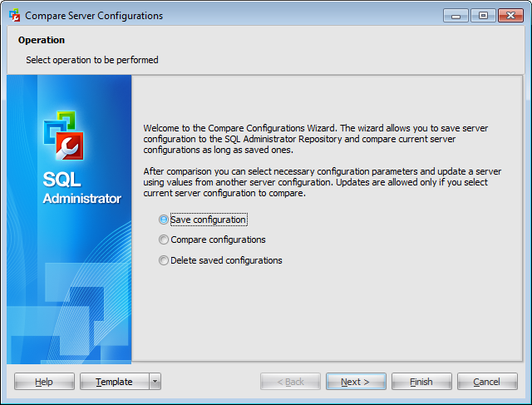This screenshot has height=405, width=532.
Task: Click the greyed-out Back button
Action: [290, 382]
